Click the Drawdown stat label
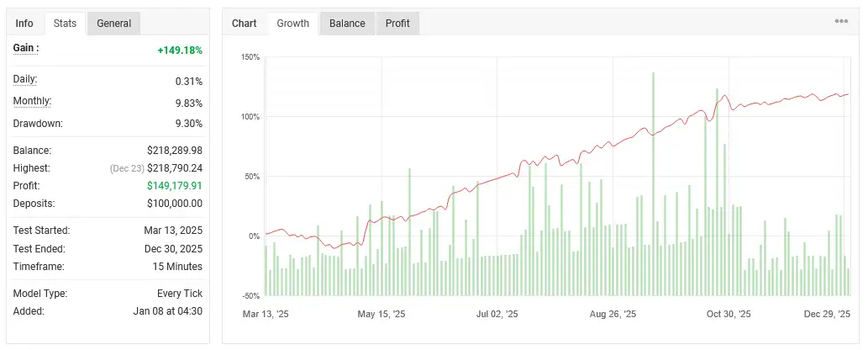 [38, 123]
